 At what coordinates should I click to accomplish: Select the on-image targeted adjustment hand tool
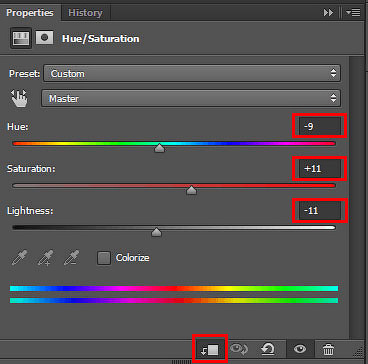(x=19, y=99)
